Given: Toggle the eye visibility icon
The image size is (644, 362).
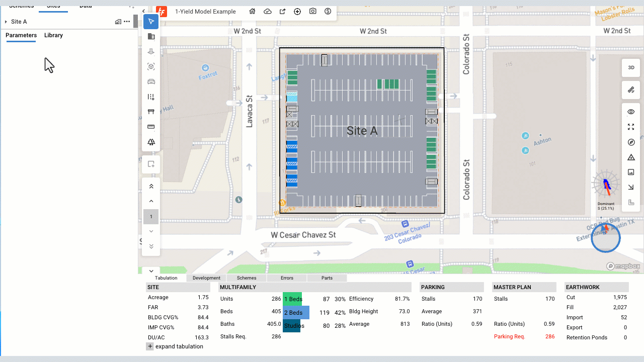Looking at the screenshot, I should point(631,112).
